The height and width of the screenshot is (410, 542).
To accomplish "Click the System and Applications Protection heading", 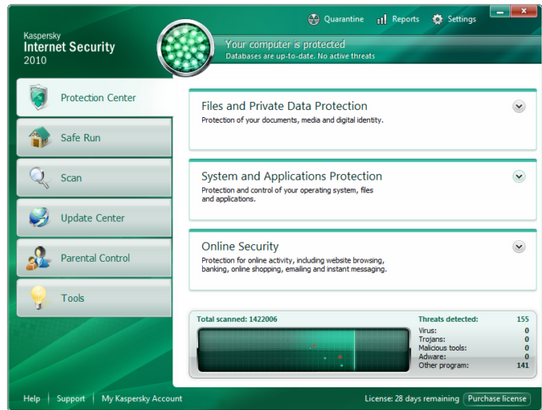I will [292, 176].
